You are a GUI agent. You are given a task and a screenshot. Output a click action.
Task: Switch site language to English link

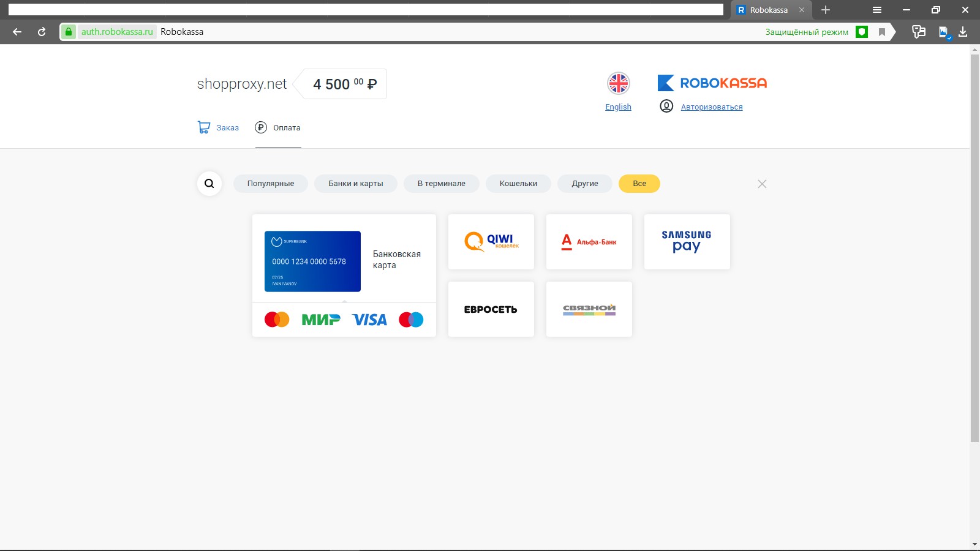coord(618,107)
